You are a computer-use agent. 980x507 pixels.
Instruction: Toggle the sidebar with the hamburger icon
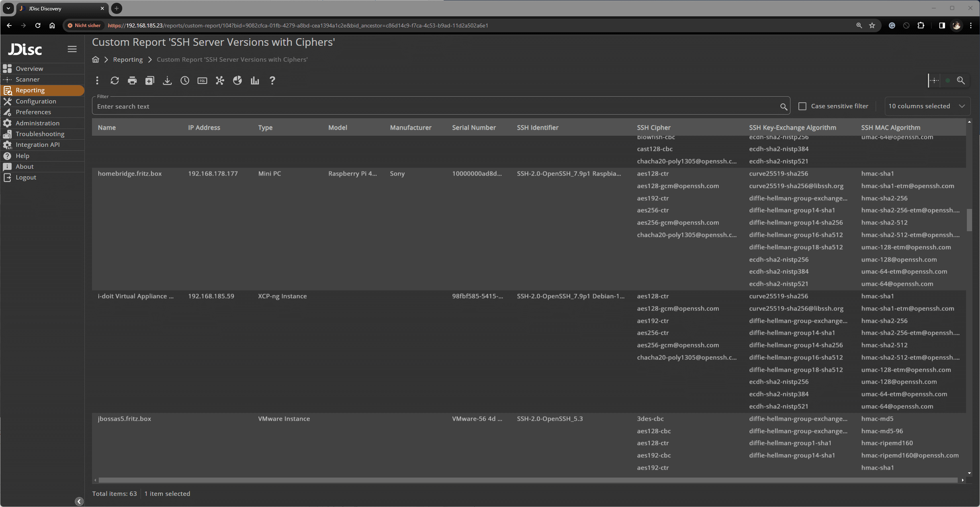click(x=72, y=49)
